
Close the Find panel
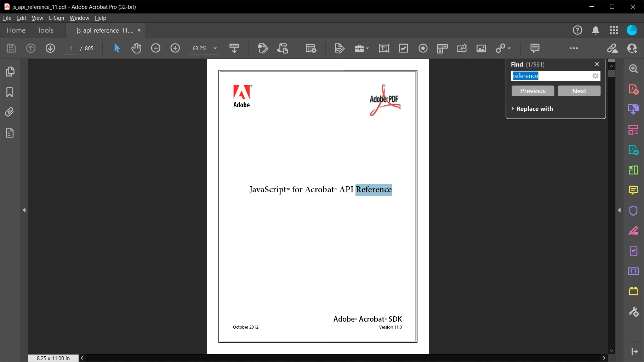point(597,64)
